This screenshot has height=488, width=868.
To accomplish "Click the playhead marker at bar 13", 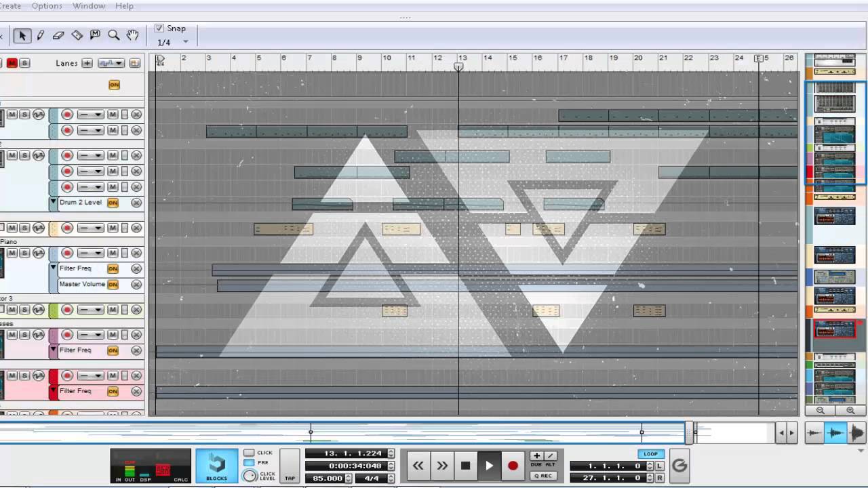I will pos(458,66).
